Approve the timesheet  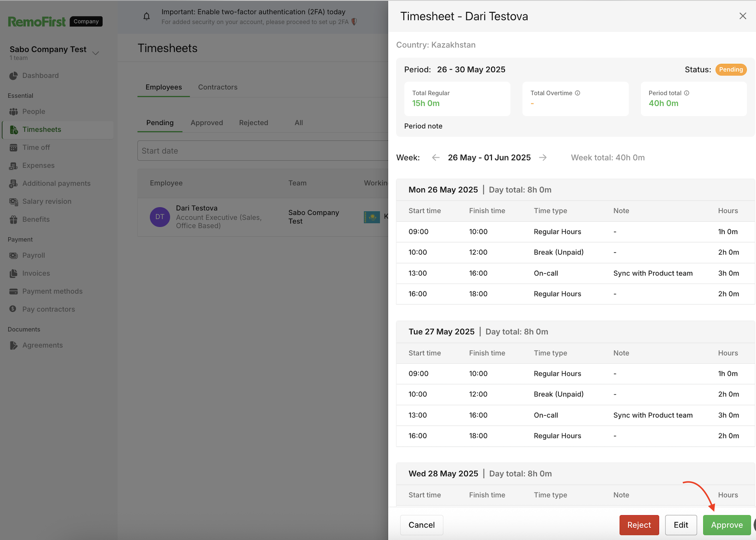click(726, 525)
